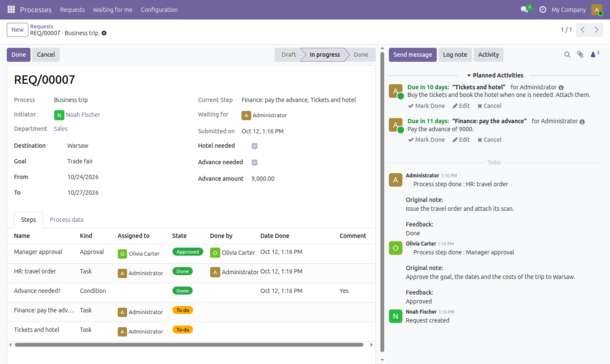Viewport: 610px width, 364px height.
Task: Click the form panel vertical scrollbar
Action: [x=382, y=201]
